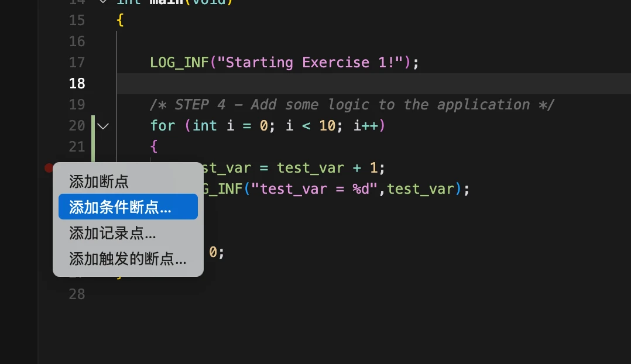This screenshot has width=631, height=364.
Task: Select line number 18 in the gutter
Action: point(77,84)
